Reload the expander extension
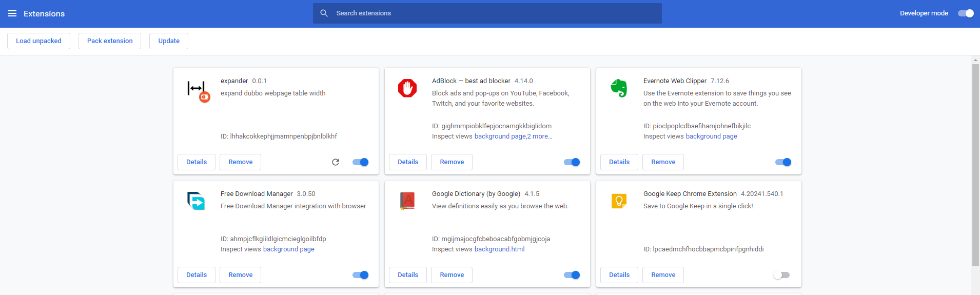 336,162
